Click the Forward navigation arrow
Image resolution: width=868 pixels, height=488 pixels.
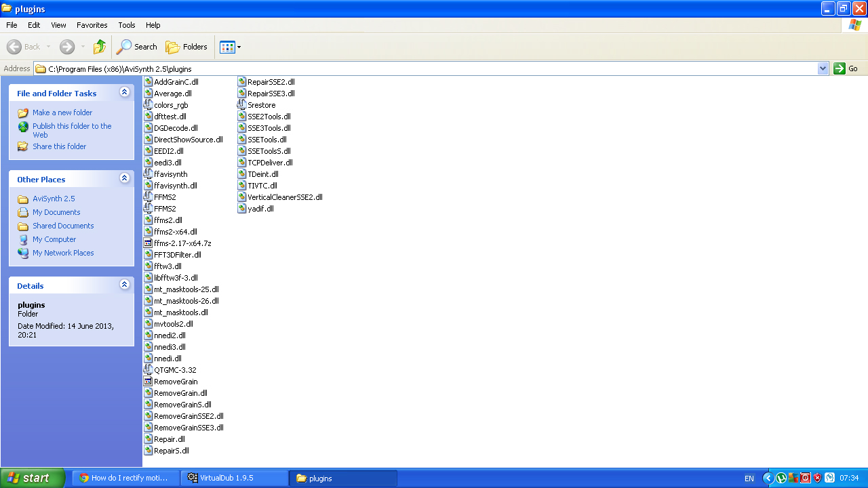(x=66, y=47)
